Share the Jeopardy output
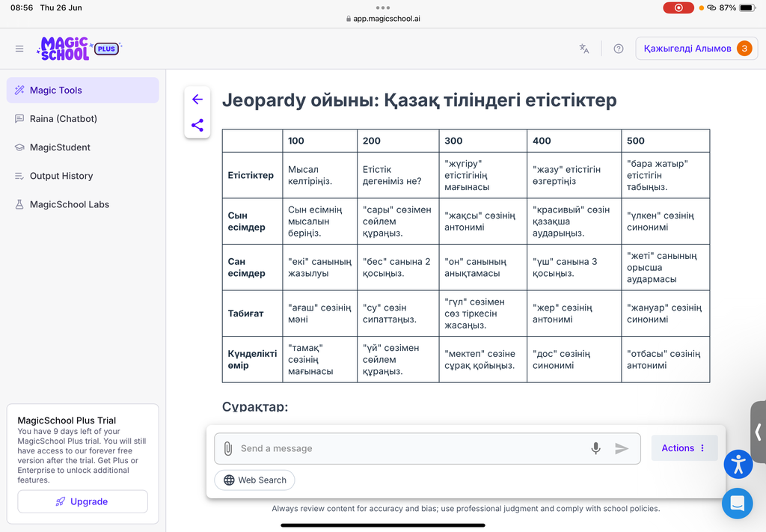The image size is (766, 532). click(x=197, y=125)
